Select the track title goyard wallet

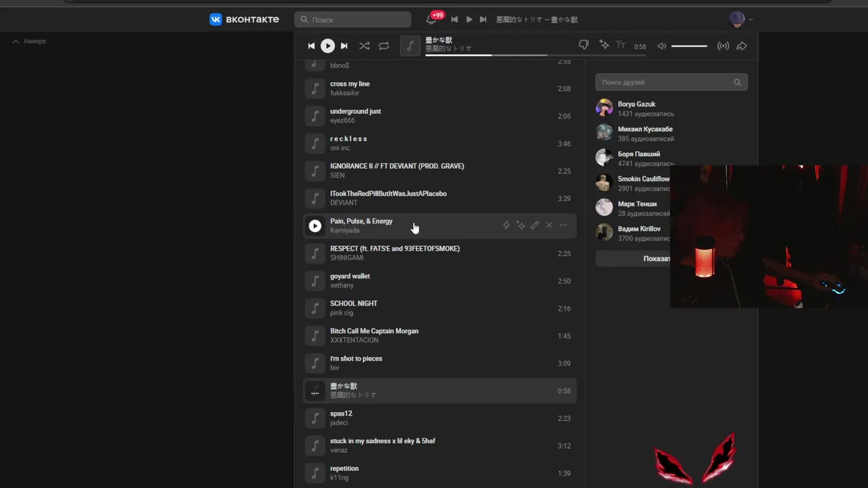click(x=350, y=276)
